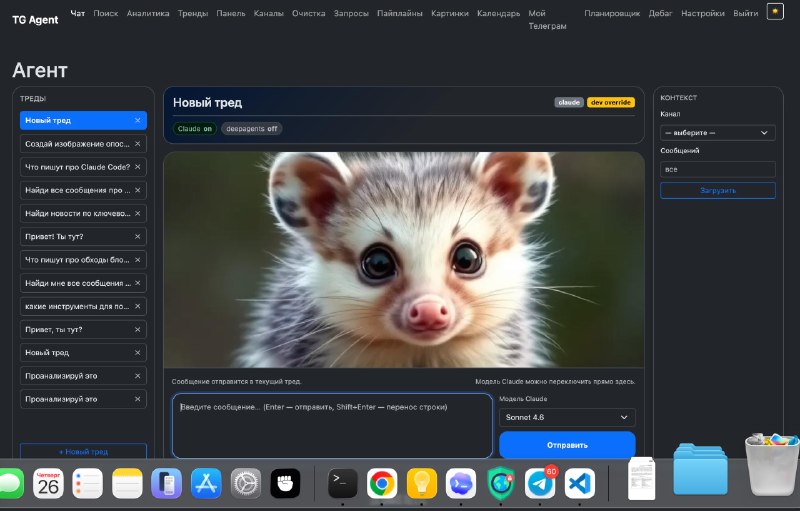Image resolution: width=800 pixels, height=511 pixels.
Task: Open the Поиск page
Action: pyautogui.click(x=106, y=13)
